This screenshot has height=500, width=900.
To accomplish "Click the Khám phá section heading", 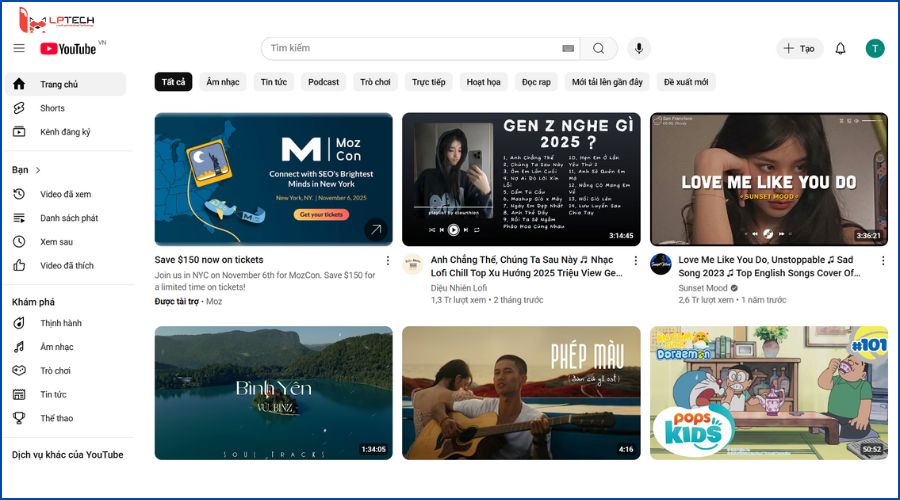I will coord(33,302).
